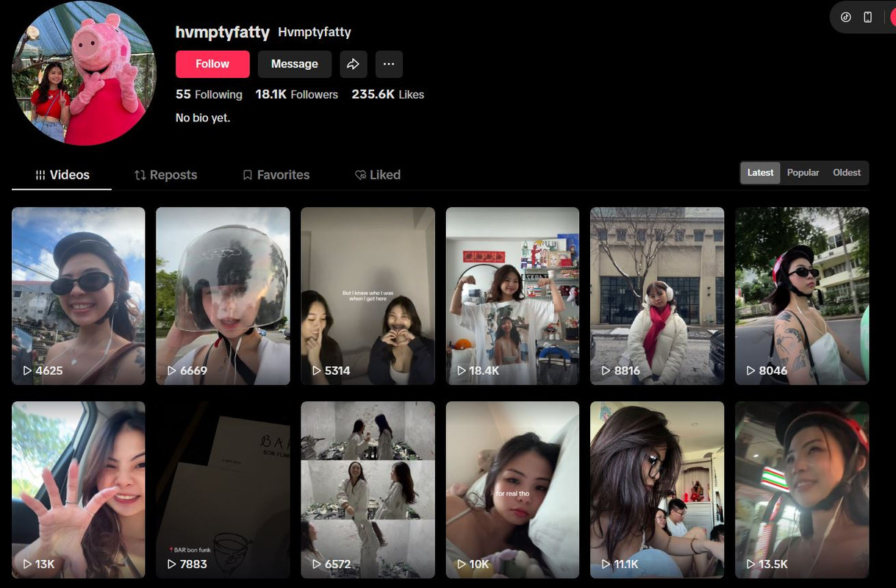The height and width of the screenshot is (588, 896).
Task: Click the 'No bio yet.' text
Action: [203, 118]
